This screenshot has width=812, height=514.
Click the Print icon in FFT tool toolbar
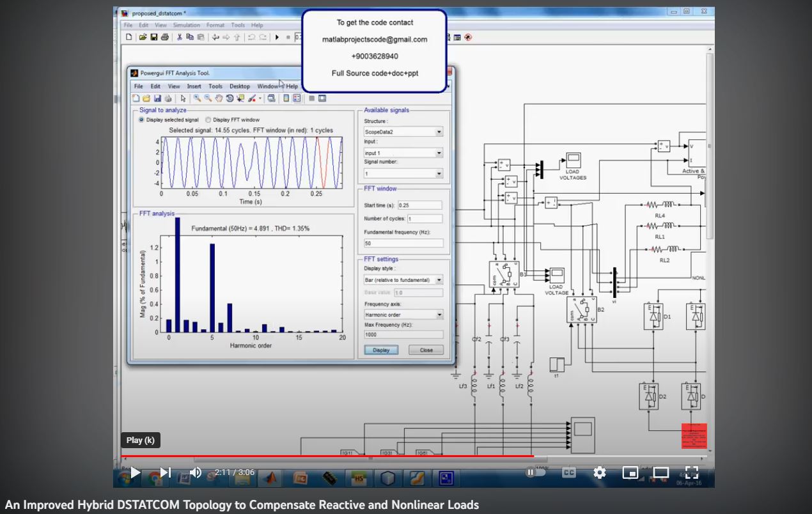click(x=167, y=98)
